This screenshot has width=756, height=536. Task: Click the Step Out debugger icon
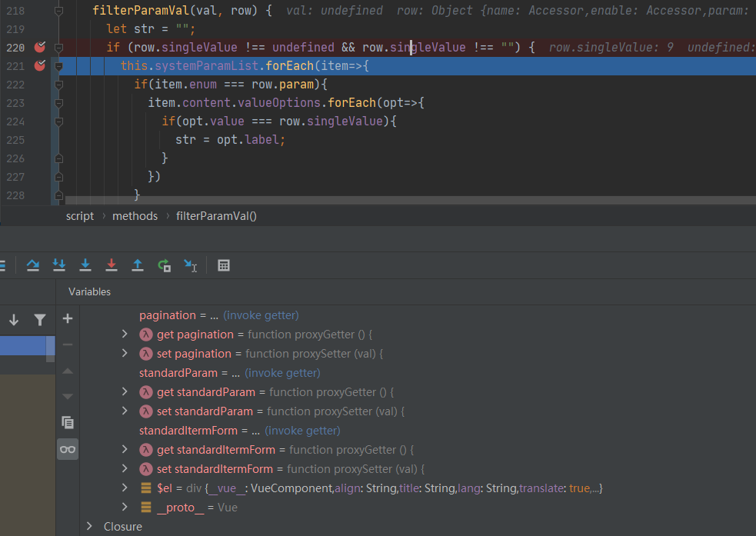click(138, 265)
